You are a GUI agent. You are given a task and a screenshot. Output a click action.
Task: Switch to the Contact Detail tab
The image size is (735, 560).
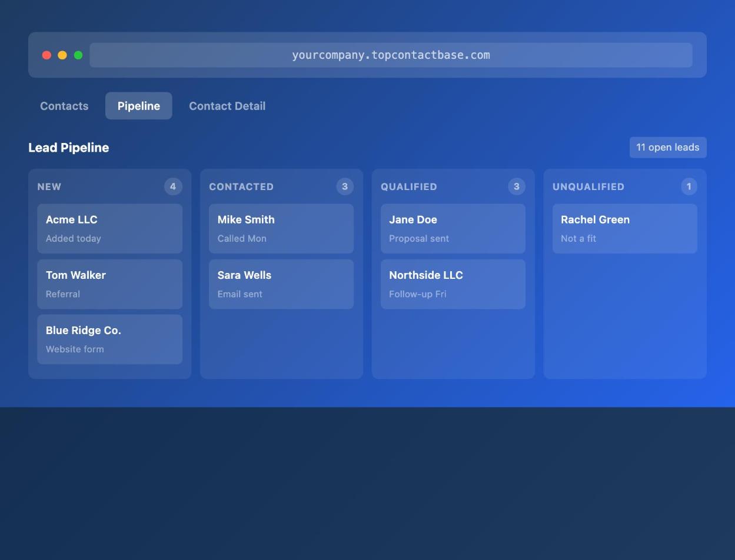tap(227, 106)
